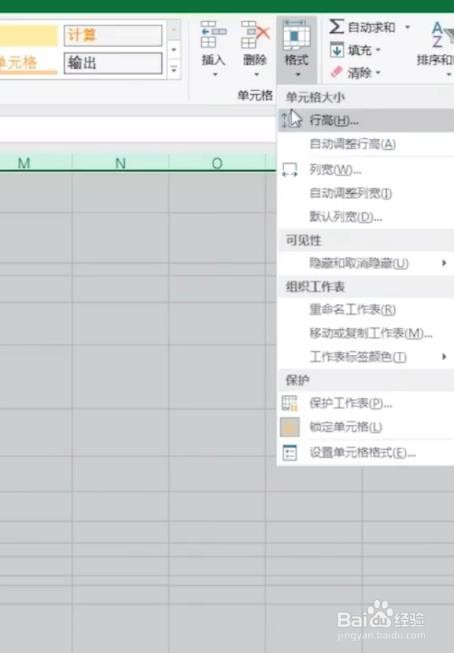The width and height of the screenshot is (454, 653).
Task: Expand the Format (格式) dropdown arrow
Action: coord(298,75)
